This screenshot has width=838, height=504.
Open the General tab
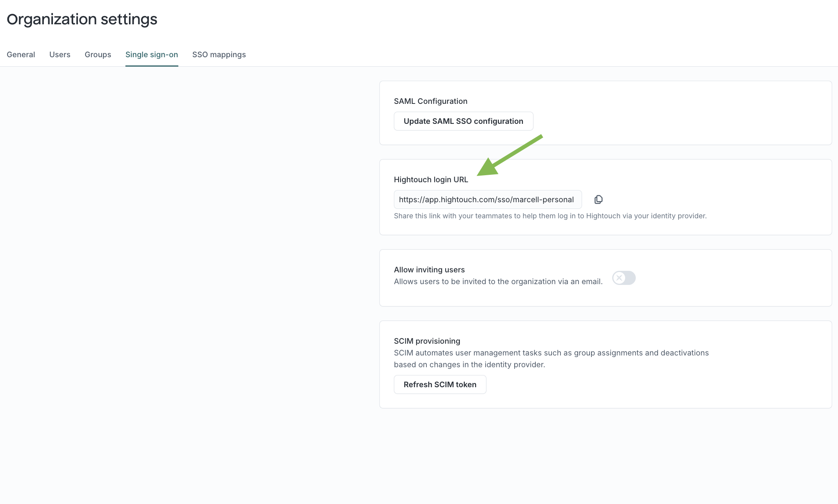point(21,54)
